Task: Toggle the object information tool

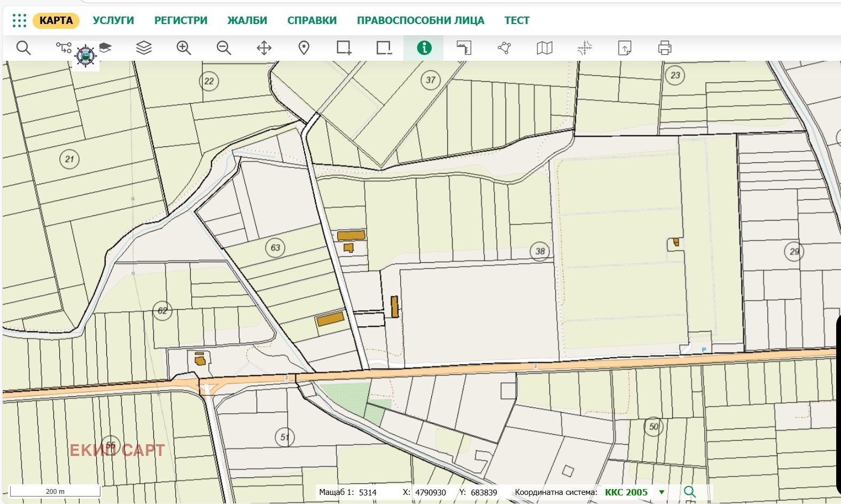Action: pos(424,48)
